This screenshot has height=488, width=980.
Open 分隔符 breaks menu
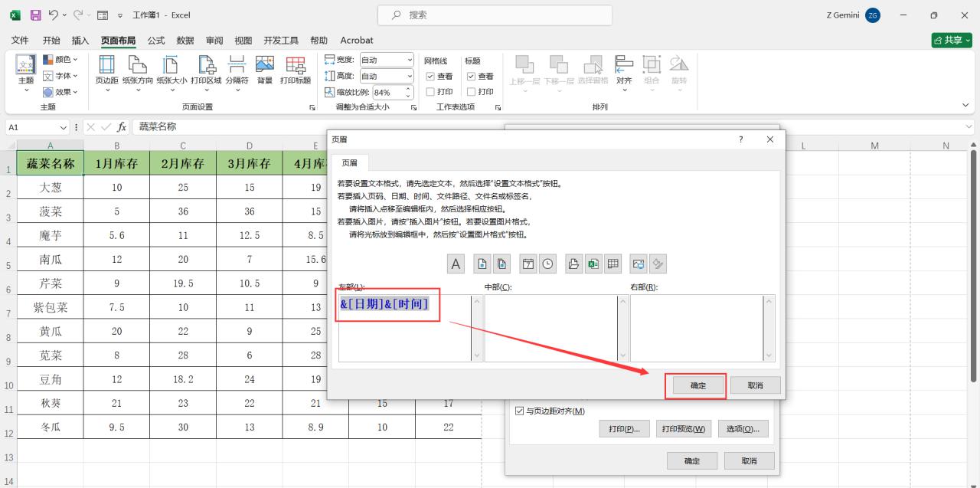[x=237, y=74]
